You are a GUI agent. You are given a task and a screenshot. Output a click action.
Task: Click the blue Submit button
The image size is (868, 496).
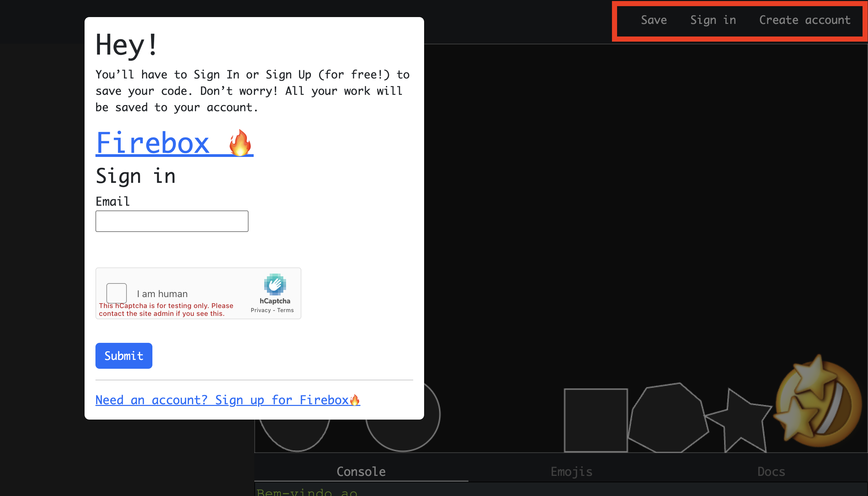pos(124,356)
